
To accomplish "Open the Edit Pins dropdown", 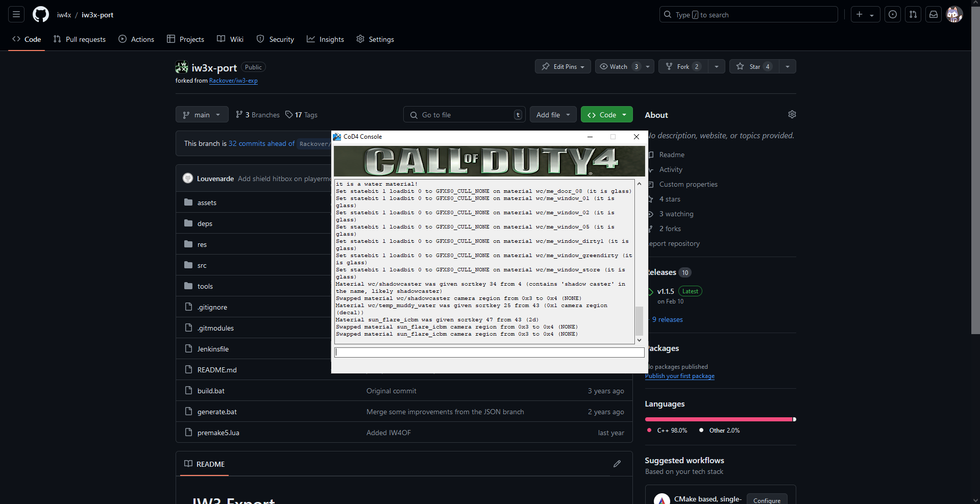I will click(x=563, y=67).
